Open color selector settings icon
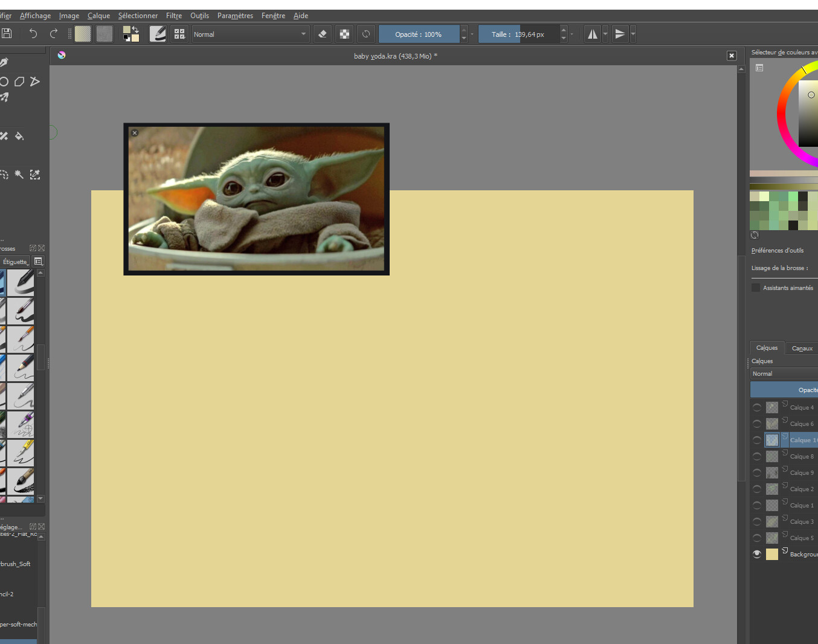The height and width of the screenshot is (644, 818). point(759,68)
